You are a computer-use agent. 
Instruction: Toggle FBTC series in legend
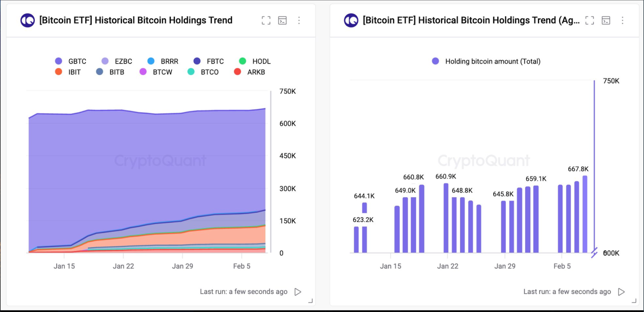(x=209, y=61)
